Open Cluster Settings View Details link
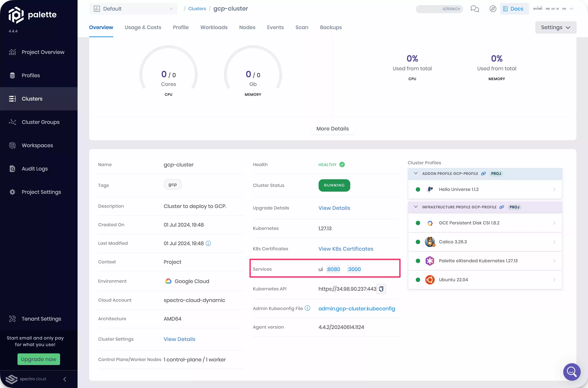The height and width of the screenshot is (388, 588). point(179,339)
